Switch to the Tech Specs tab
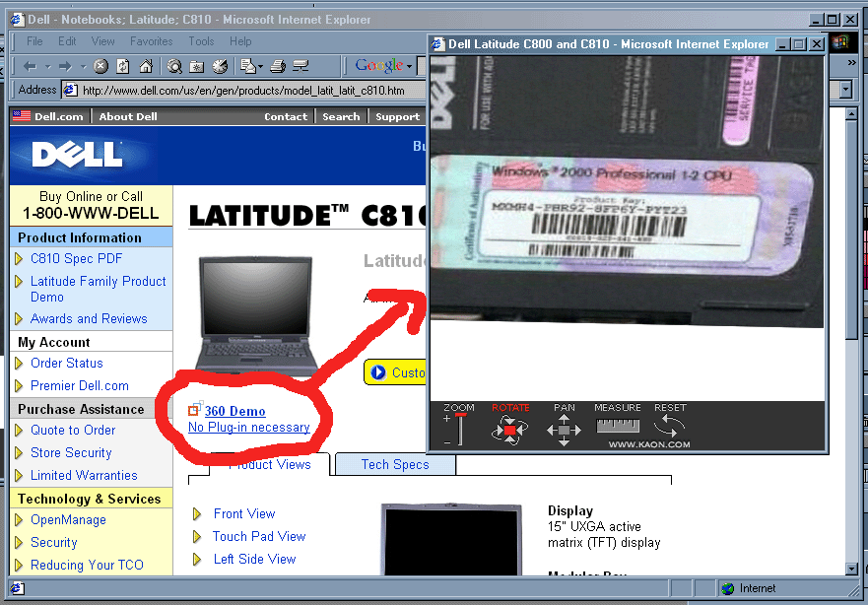Image resolution: width=868 pixels, height=605 pixels. [x=395, y=465]
